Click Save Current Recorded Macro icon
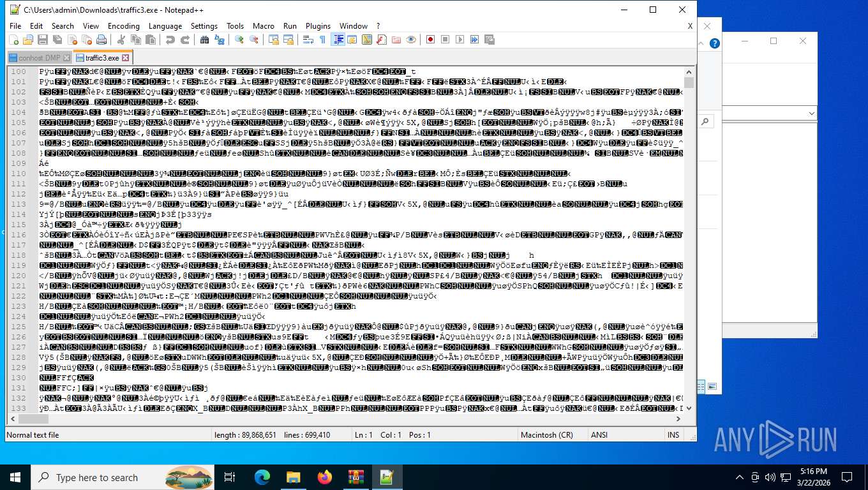 click(x=490, y=40)
